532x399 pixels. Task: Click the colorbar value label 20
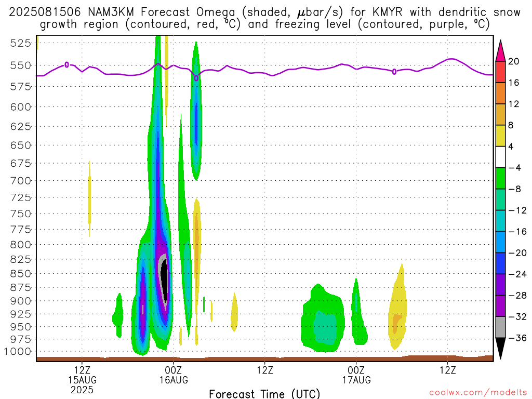point(514,61)
